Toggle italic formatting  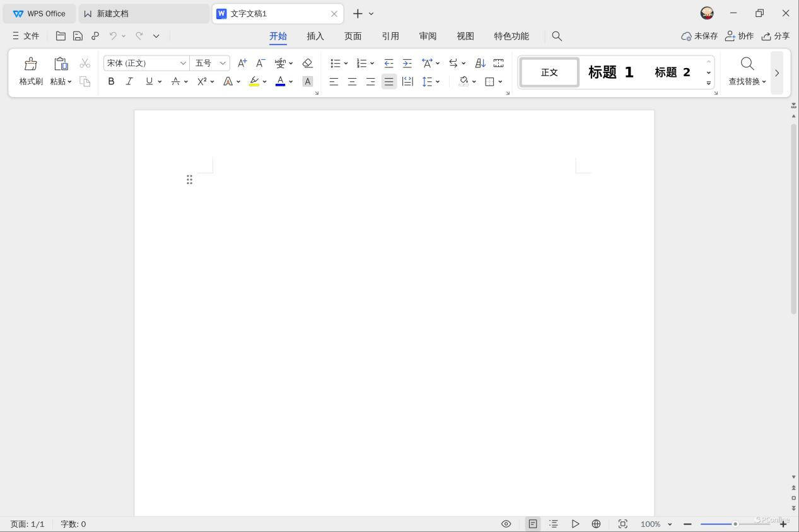pos(129,81)
